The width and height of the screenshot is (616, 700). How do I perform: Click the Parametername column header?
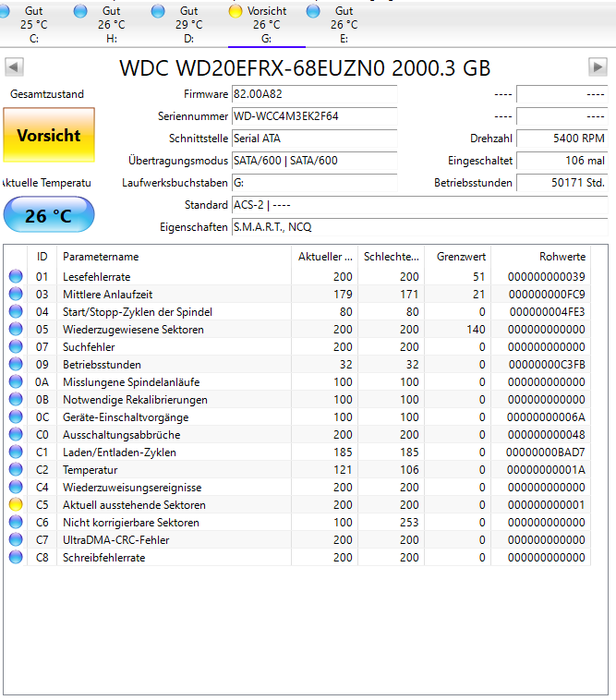(174, 257)
